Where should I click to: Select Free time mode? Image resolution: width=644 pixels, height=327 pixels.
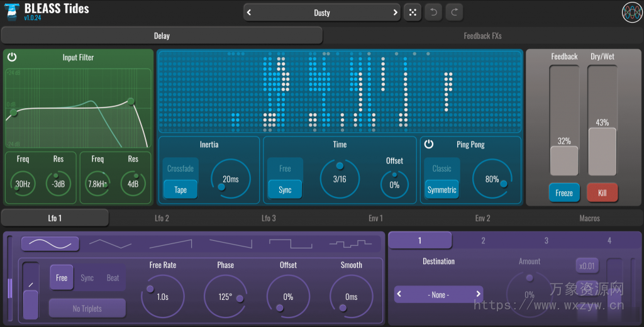(x=285, y=169)
